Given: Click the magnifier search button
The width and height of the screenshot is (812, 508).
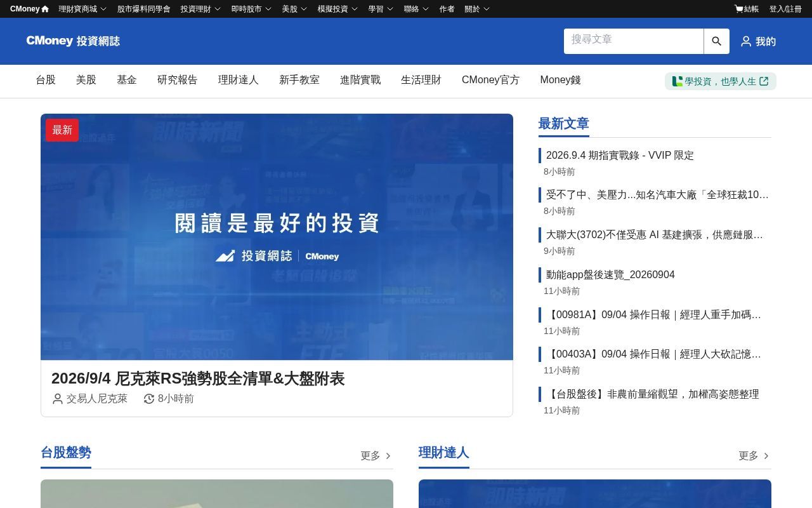Looking at the screenshot, I should 717,41.
